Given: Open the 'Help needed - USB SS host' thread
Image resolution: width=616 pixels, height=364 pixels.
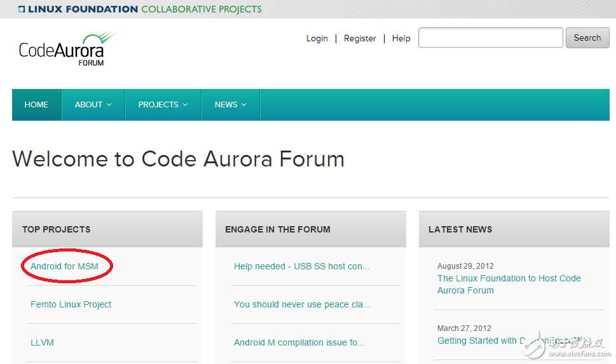Looking at the screenshot, I should point(301,266).
